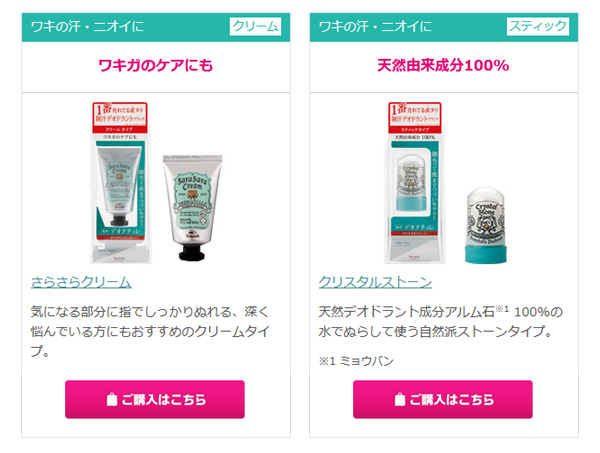
Task: Click the ※1 ミョウバン footnote text
Action: [356, 361]
